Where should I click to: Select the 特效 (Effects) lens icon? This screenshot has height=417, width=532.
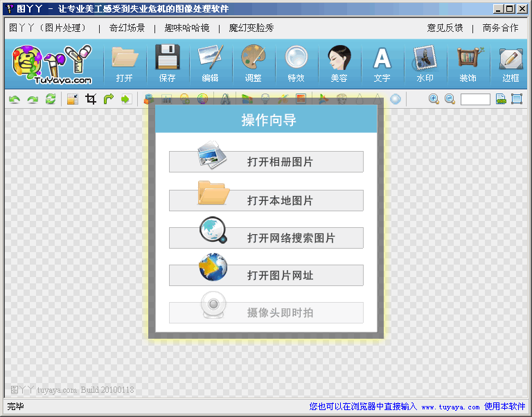[x=296, y=64]
